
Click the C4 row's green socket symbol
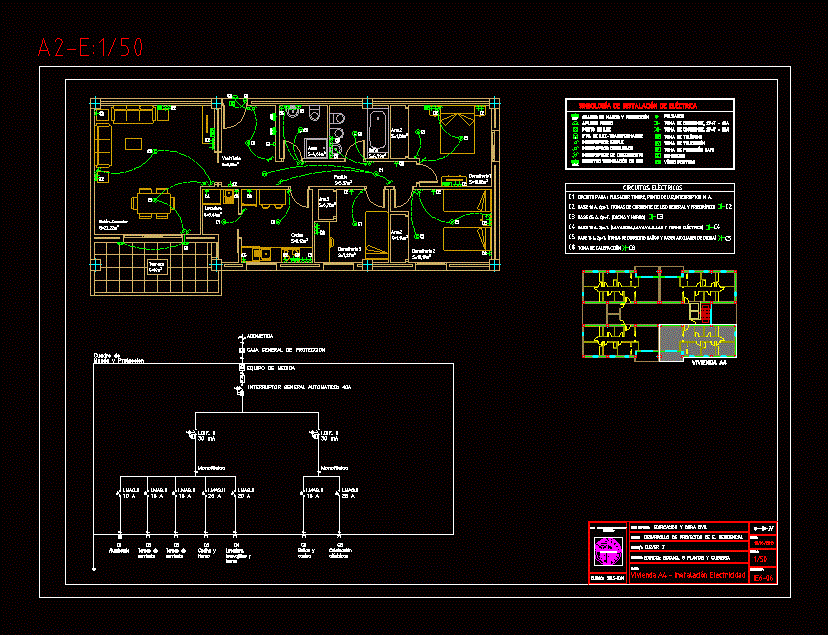[709, 227]
